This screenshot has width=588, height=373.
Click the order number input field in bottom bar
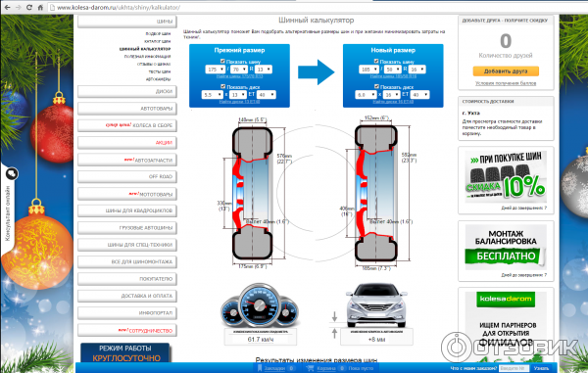click(514, 368)
